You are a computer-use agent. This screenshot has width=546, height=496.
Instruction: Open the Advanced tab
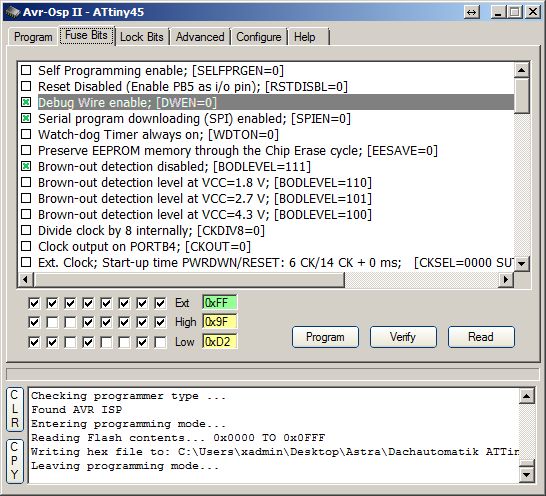(x=200, y=37)
